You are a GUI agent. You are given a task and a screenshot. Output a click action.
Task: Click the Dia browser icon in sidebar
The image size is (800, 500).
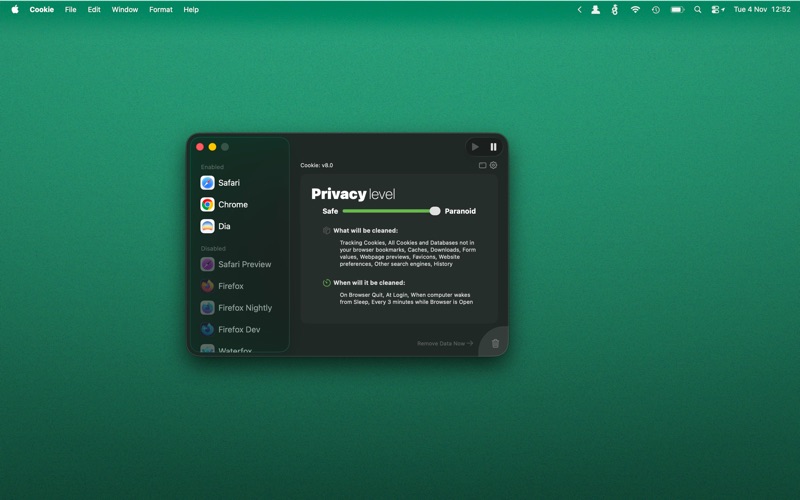click(207, 226)
